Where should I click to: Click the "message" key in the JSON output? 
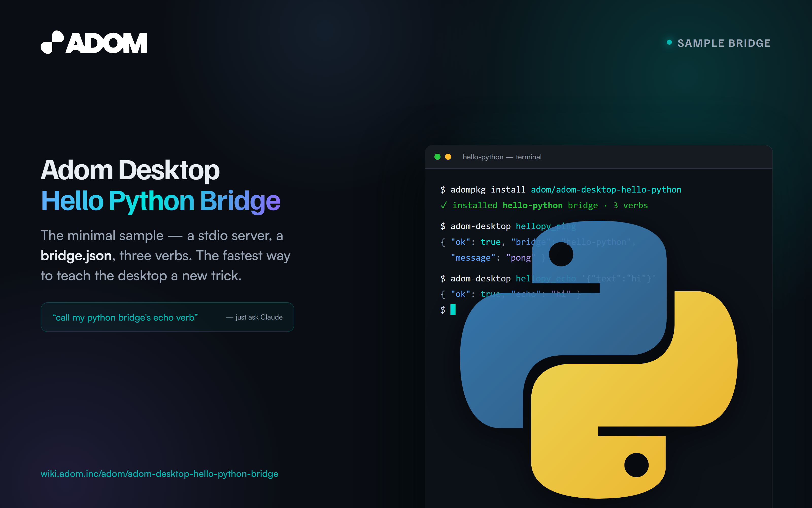[473, 258]
